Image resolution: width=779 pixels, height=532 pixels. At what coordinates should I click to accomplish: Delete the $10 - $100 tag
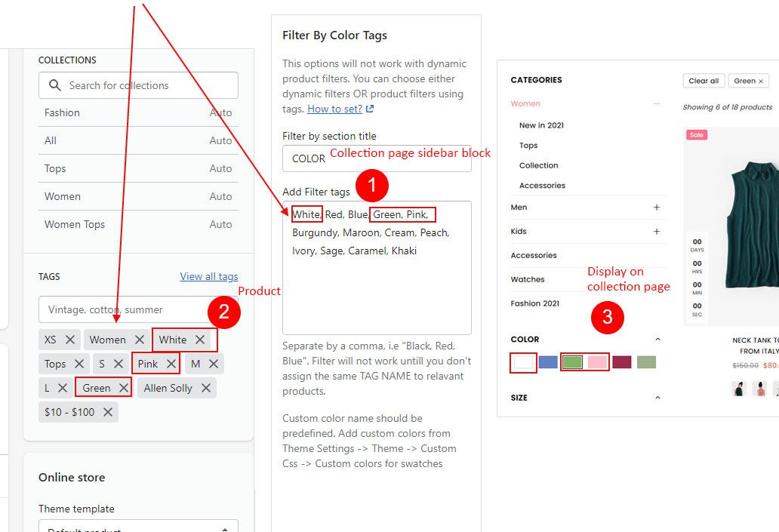(108, 412)
